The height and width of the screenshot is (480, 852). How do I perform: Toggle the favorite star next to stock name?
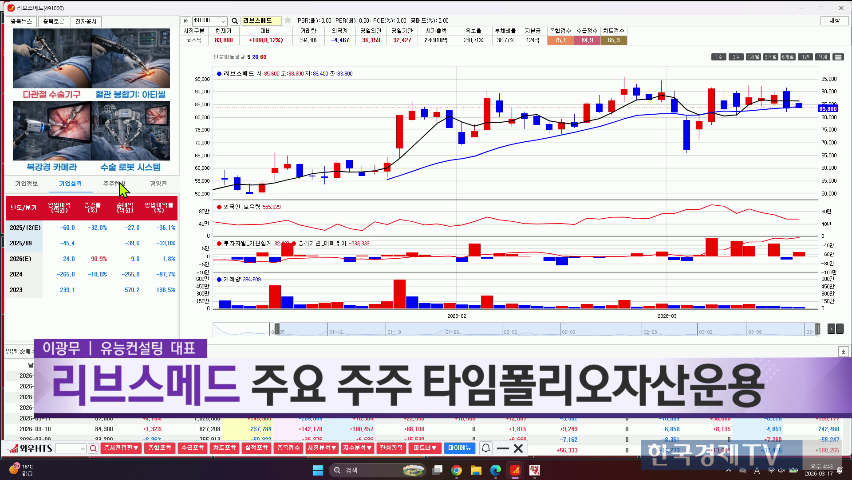pyautogui.click(x=288, y=20)
